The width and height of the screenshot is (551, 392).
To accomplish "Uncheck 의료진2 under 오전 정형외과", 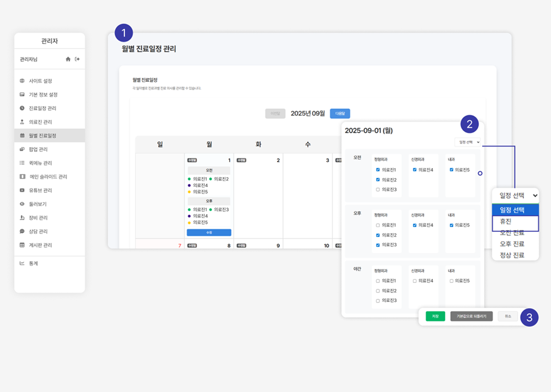I will 378,180.
